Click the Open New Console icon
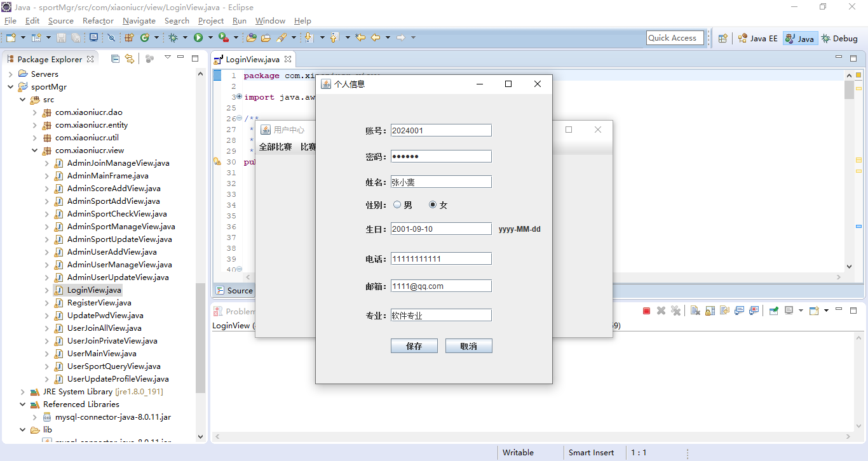The image size is (868, 461). tap(814, 311)
